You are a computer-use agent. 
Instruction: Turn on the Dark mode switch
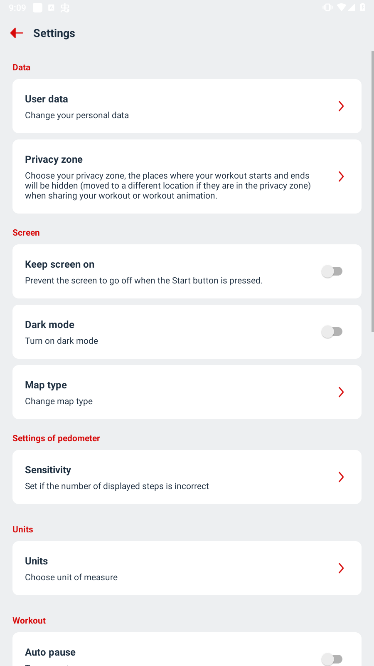pos(332,332)
